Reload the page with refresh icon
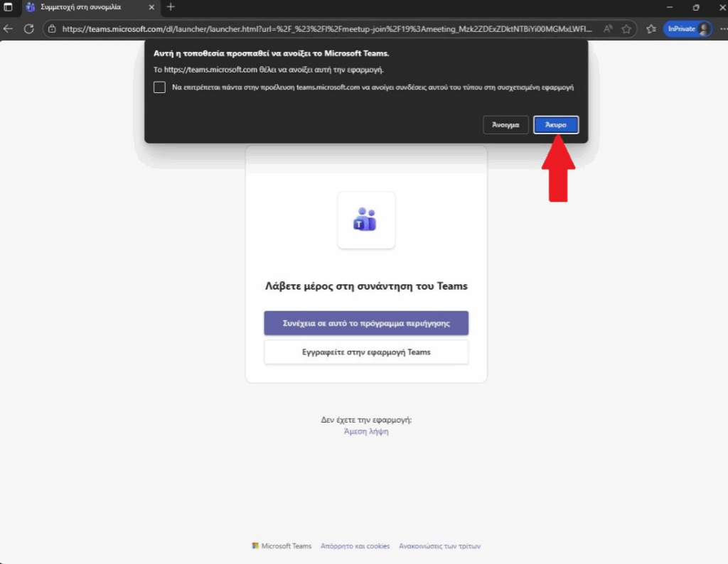The image size is (728, 564). [29, 29]
